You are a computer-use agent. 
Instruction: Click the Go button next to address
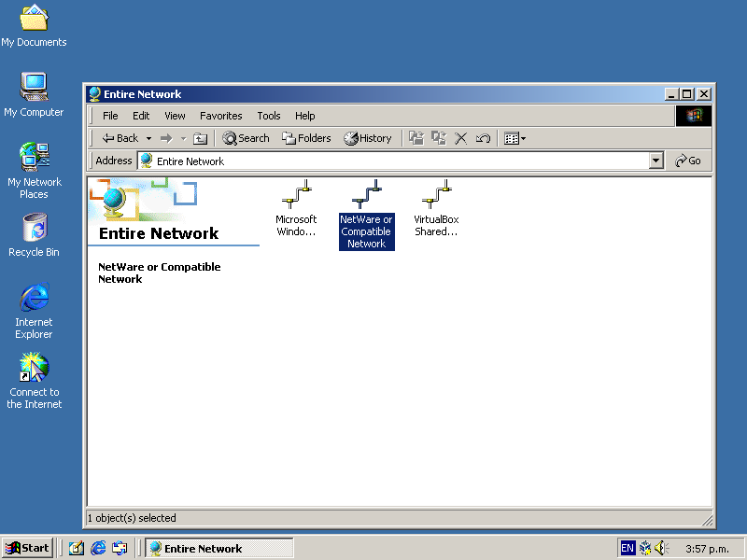(688, 161)
